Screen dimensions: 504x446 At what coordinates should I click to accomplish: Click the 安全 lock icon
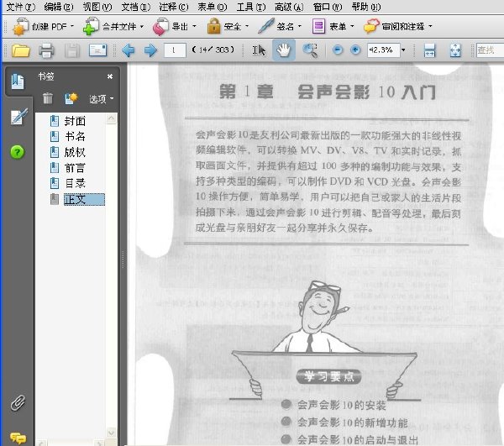(213, 26)
